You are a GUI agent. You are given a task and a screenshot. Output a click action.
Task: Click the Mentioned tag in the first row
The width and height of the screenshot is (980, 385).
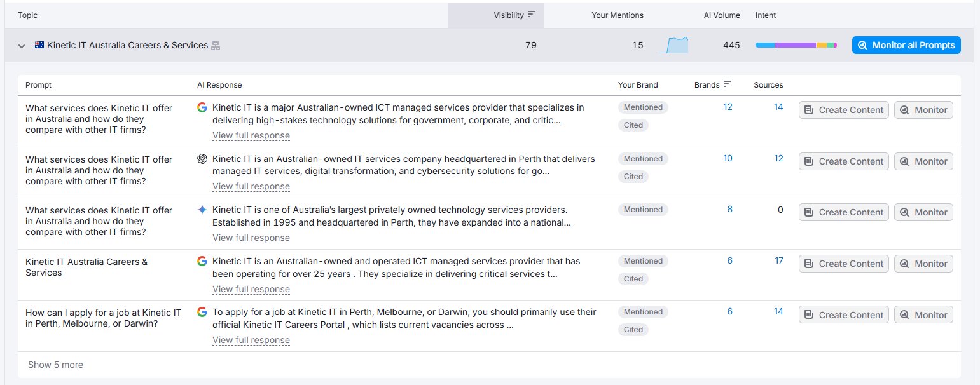(x=643, y=107)
